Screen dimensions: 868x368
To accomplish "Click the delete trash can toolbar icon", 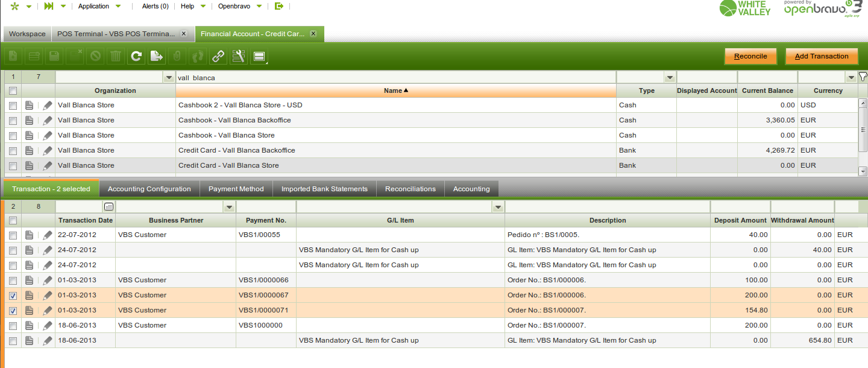I will pos(116,57).
